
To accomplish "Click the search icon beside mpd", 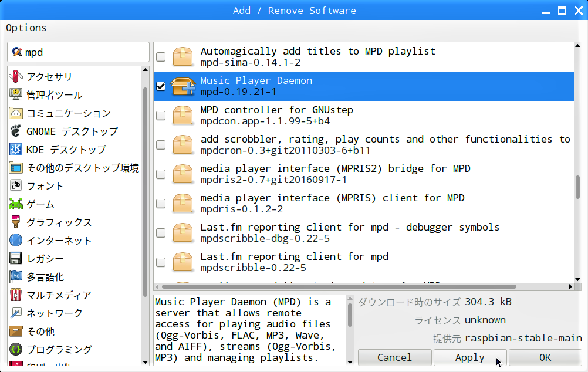I will [17, 52].
